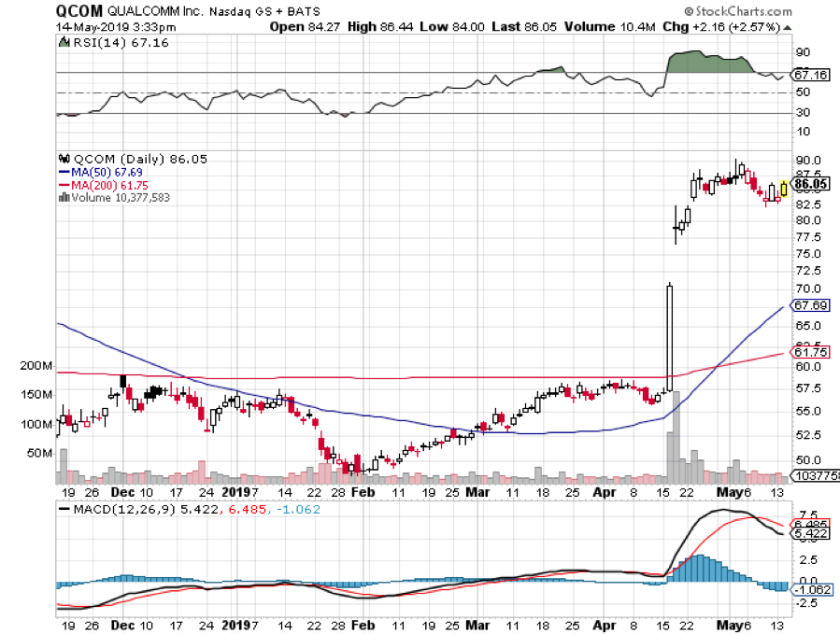
Task: Click the Apr label on price chart axis
Action: click(x=605, y=492)
